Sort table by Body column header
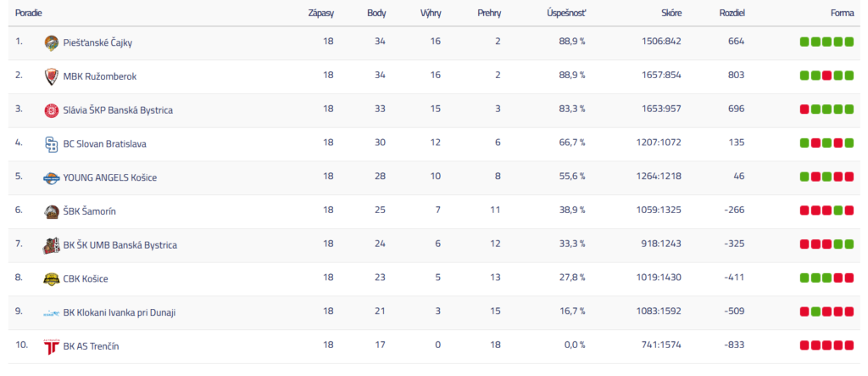 pyautogui.click(x=376, y=14)
